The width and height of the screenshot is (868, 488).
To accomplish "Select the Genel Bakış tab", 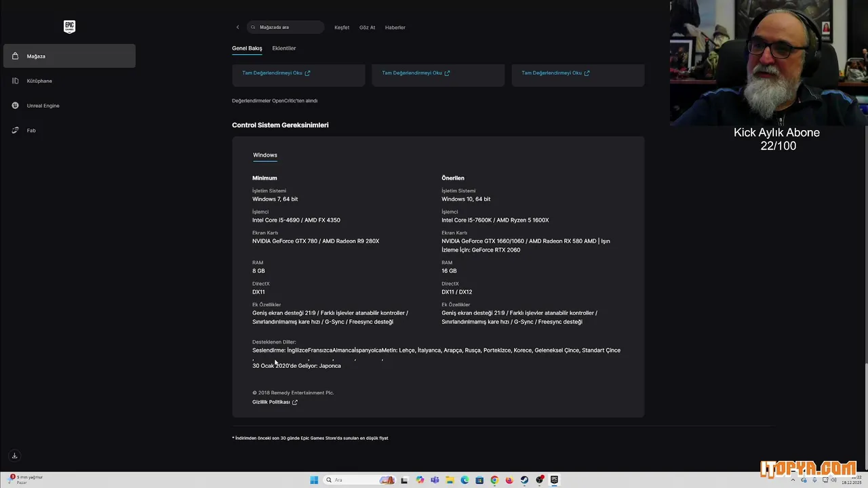I will point(247,48).
